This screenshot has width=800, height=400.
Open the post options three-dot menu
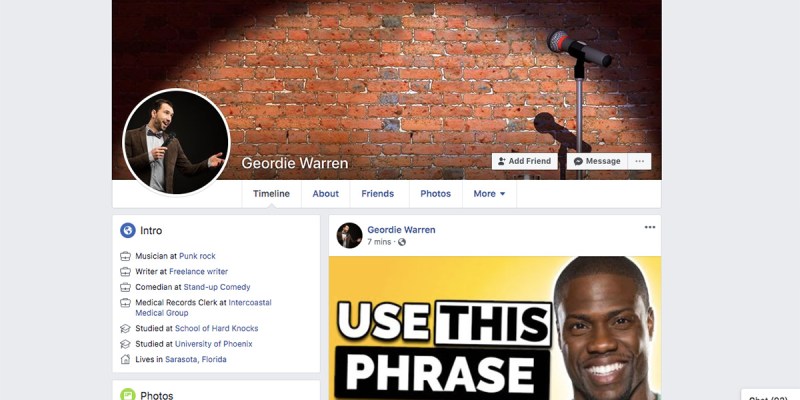(x=649, y=227)
